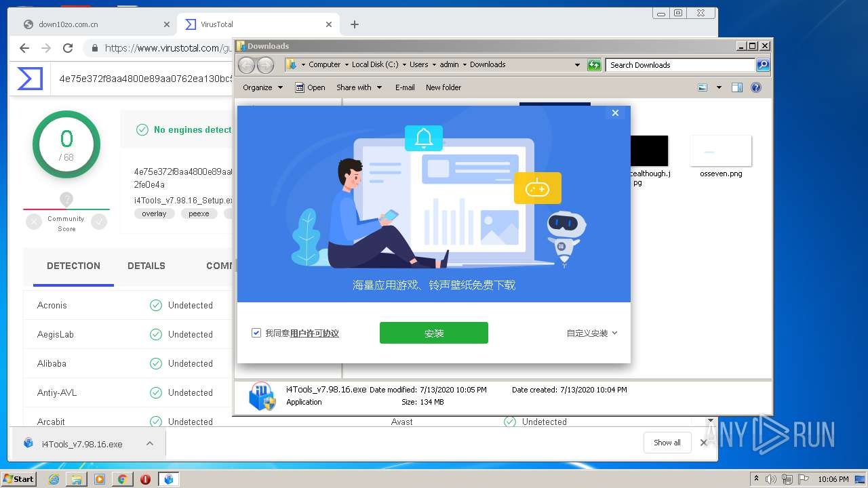Click Users in the address breadcrumb
The image size is (868, 488).
click(418, 65)
